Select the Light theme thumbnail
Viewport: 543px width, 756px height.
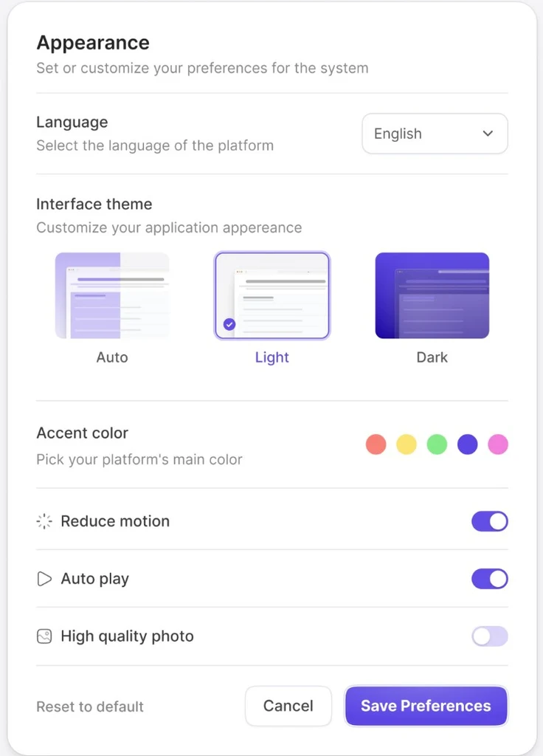(272, 295)
